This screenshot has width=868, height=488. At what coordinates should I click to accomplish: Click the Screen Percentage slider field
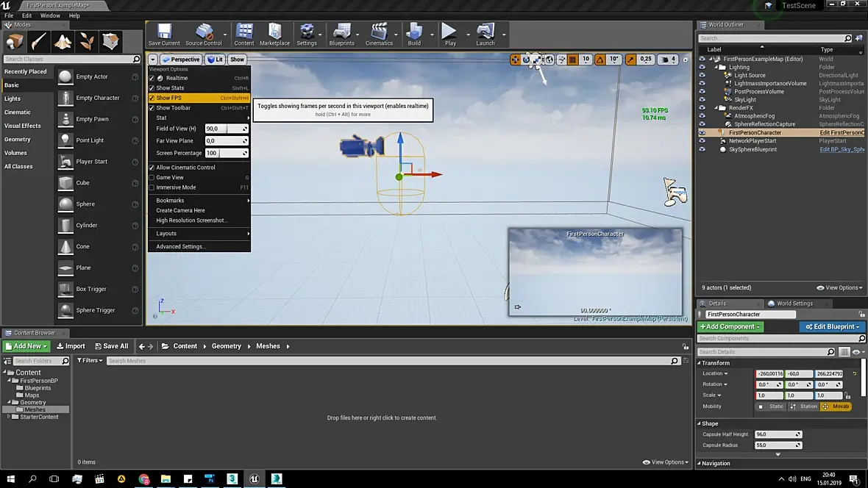click(226, 153)
